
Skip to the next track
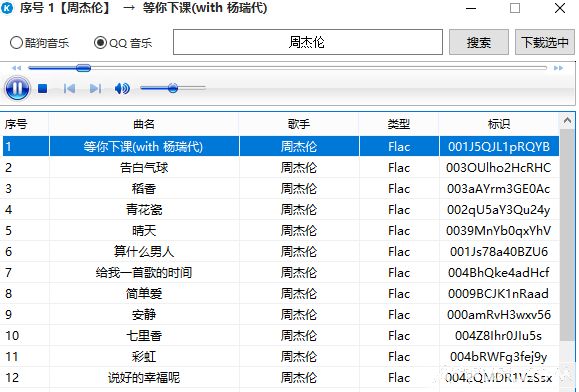coord(95,89)
